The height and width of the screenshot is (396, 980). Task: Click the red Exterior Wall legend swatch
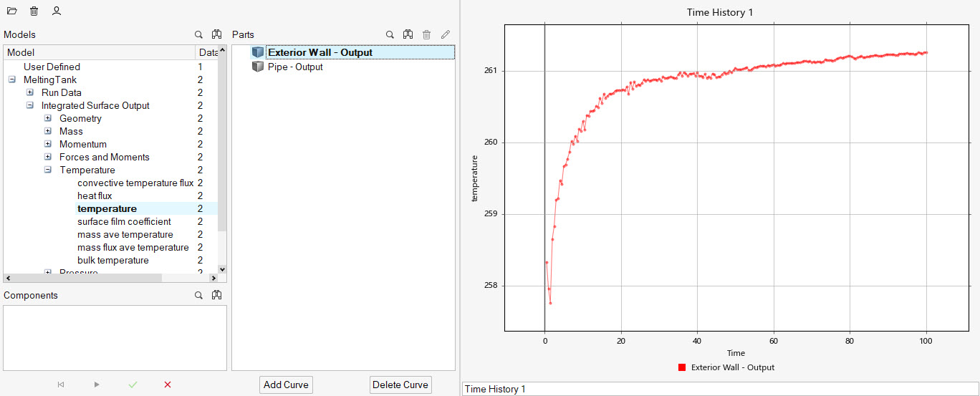tap(682, 367)
